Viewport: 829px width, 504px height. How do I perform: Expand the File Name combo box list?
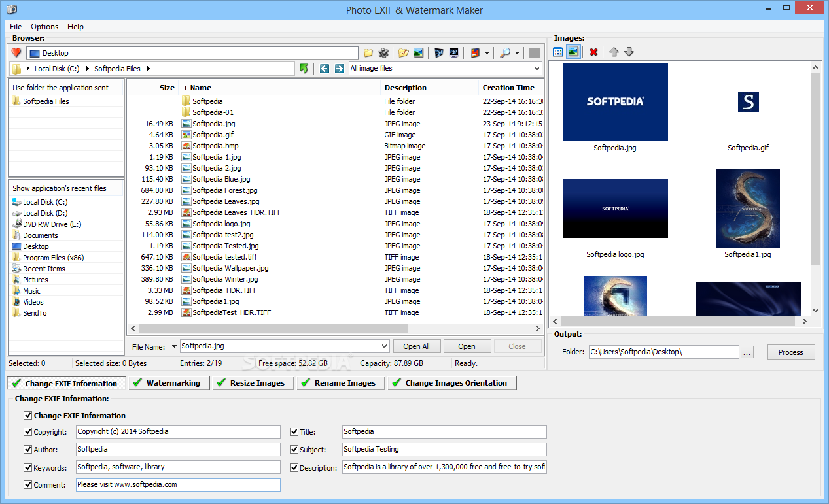(384, 346)
